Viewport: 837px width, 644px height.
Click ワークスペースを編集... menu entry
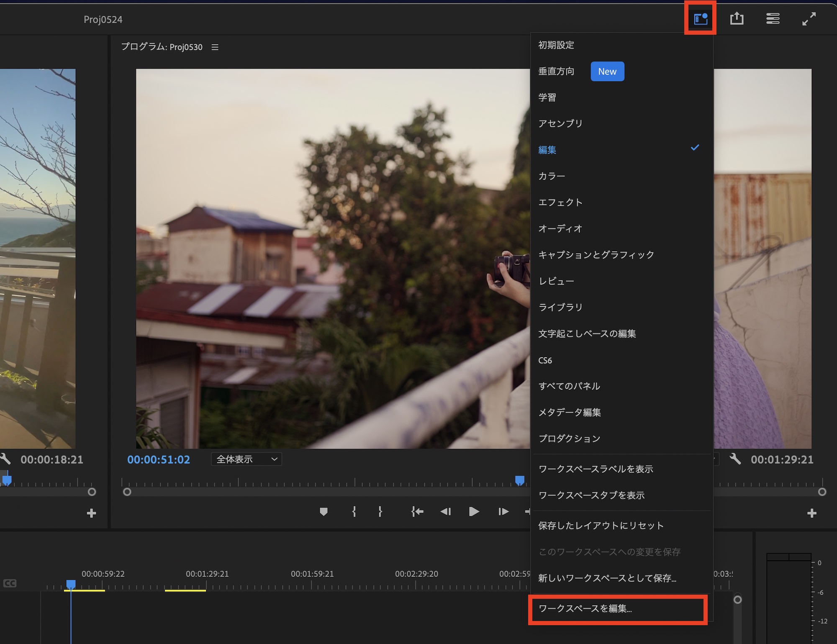point(585,609)
